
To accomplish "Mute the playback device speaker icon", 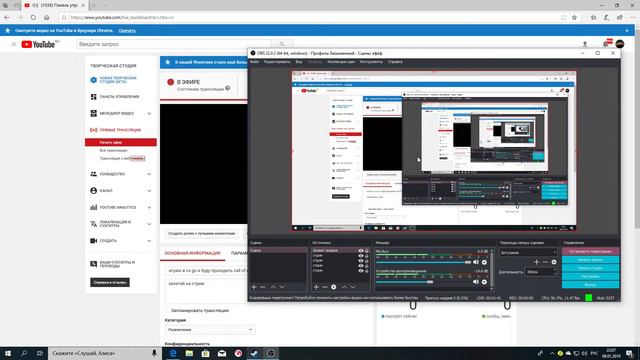I will (x=476, y=282).
